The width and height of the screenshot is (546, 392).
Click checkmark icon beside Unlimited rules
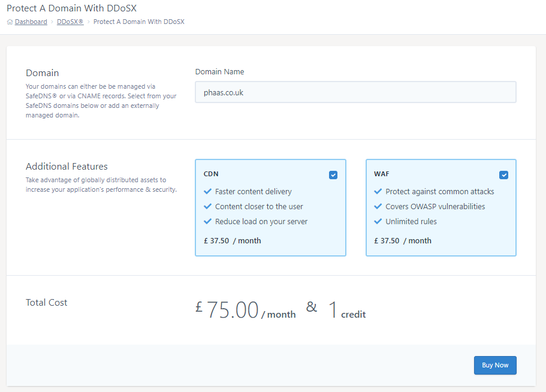pos(378,222)
